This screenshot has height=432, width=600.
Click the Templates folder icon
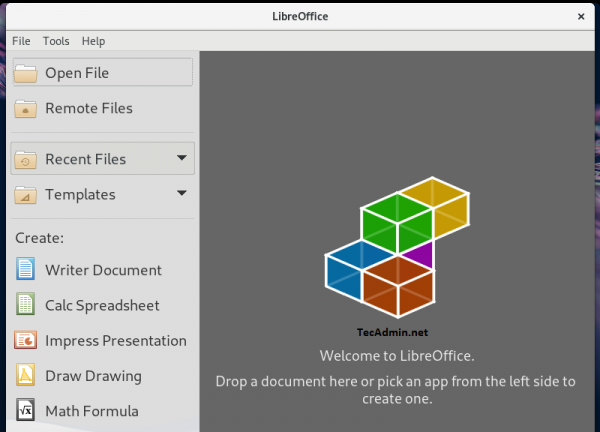[27, 194]
